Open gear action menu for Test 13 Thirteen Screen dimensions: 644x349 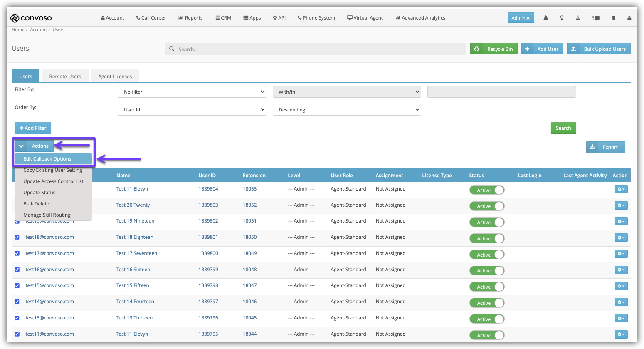point(621,319)
